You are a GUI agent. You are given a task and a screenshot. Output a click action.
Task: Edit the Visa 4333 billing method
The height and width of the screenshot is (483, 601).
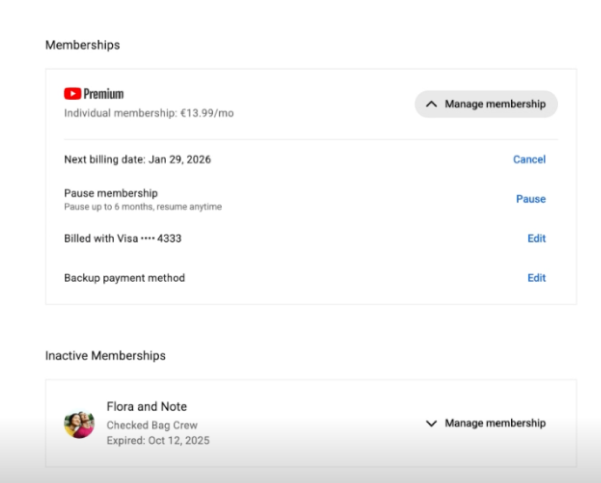tap(536, 238)
